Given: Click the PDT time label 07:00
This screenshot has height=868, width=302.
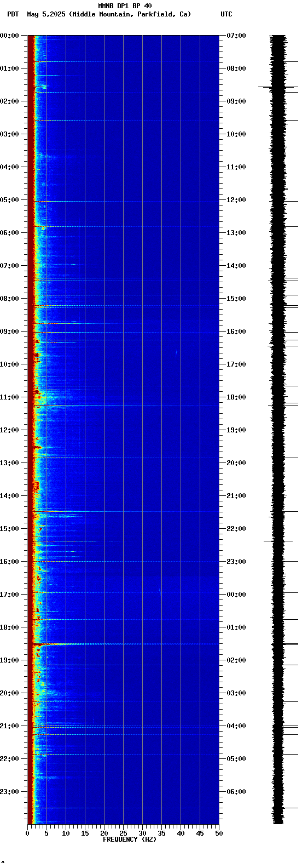Looking at the screenshot, I should (9, 266).
